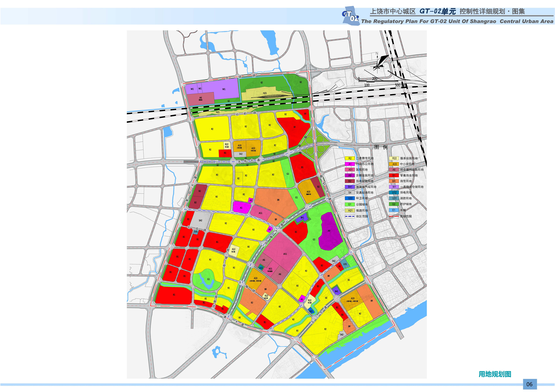
Task: Select the A33 orange legend swatch
Action: [x=394, y=164]
